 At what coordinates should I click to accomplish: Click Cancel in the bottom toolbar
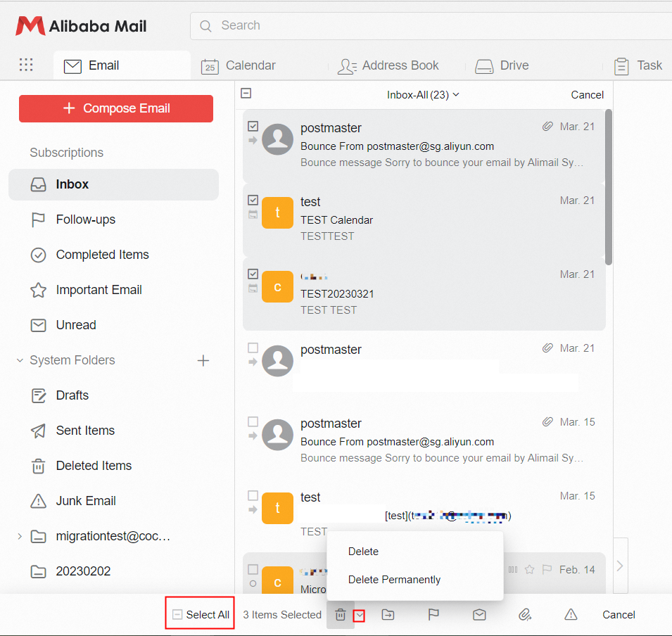619,615
